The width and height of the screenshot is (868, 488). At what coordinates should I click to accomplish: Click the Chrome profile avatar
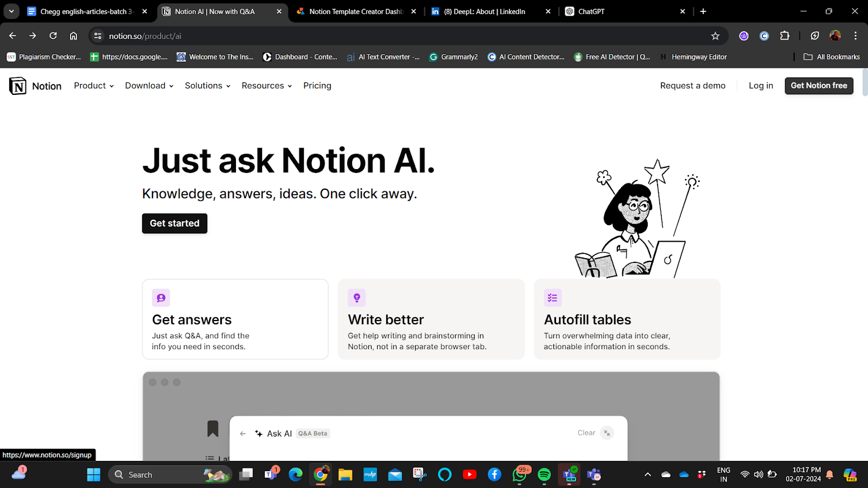point(835,36)
